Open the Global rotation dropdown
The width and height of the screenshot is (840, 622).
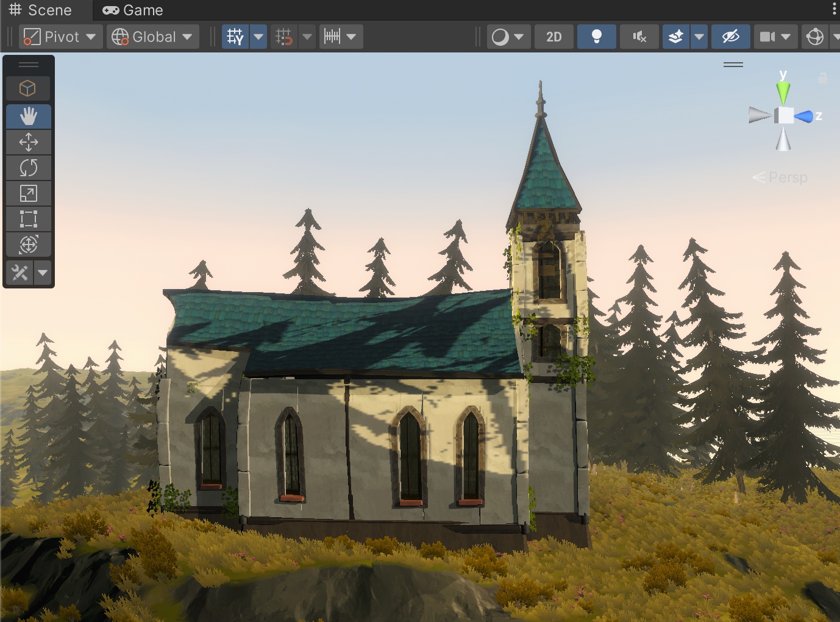tap(152, 37)
